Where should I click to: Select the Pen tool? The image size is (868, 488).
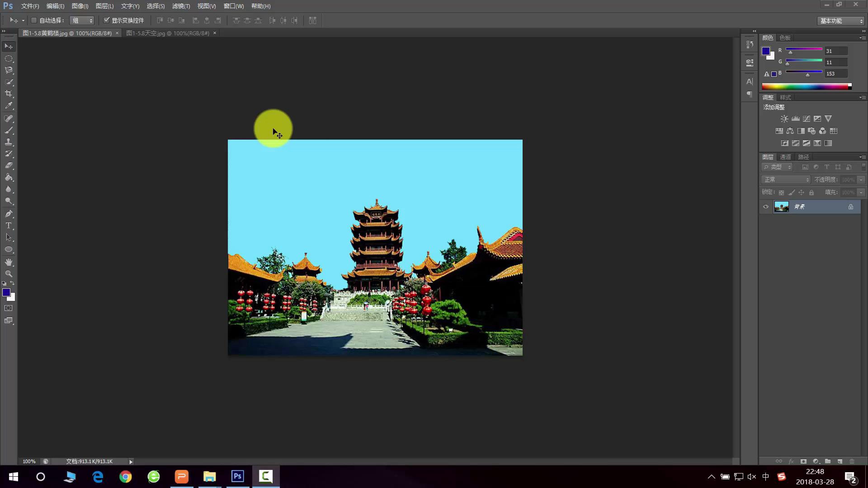[x=9, y=213]
